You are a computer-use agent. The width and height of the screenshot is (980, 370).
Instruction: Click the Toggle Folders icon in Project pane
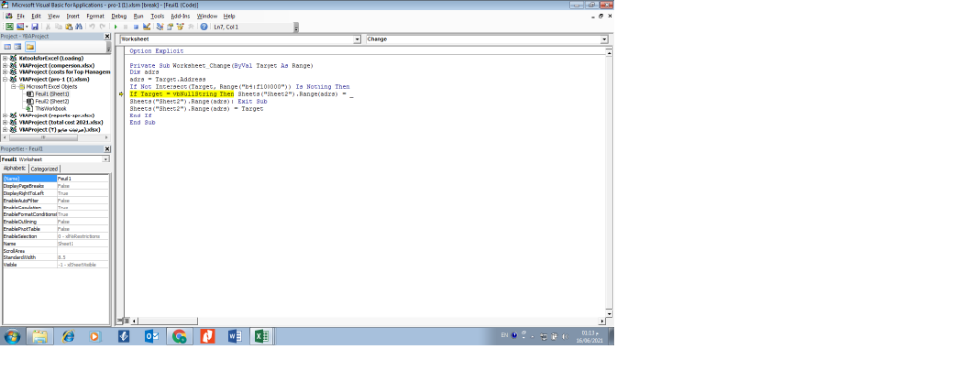coord(30,47)
